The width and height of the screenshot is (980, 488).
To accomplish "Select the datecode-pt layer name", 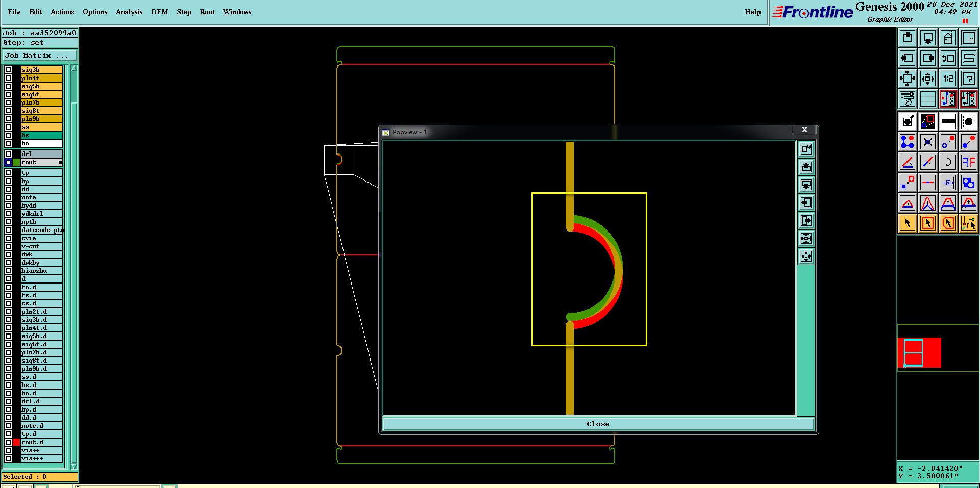I will click(x=41, y=230).
